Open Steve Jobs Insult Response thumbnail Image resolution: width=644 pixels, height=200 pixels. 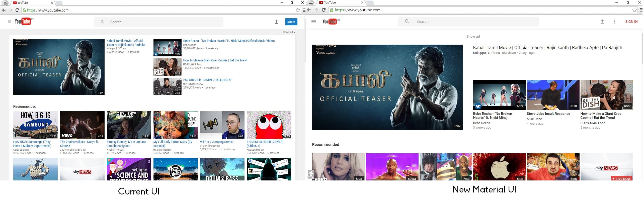tap(553, 95)
